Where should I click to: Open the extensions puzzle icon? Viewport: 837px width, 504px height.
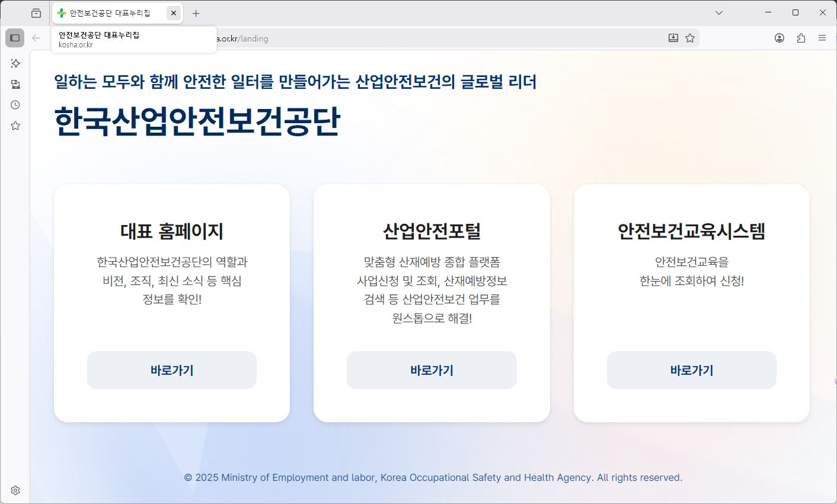coord(801,38)
